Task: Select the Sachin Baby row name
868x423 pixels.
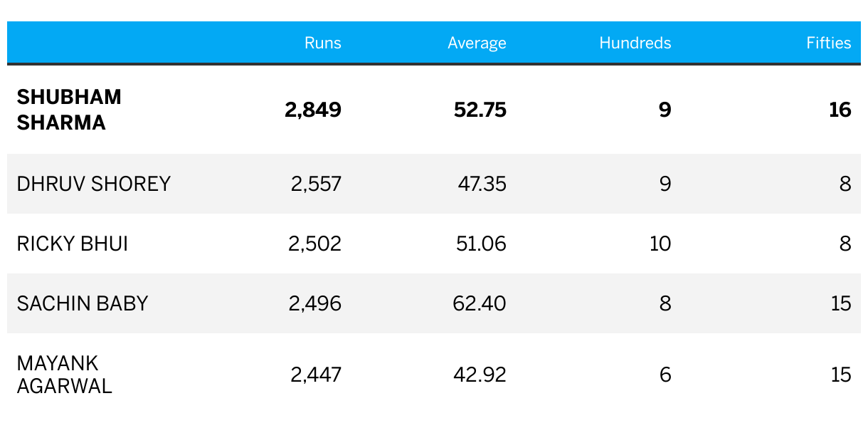Action: (83, 303)
